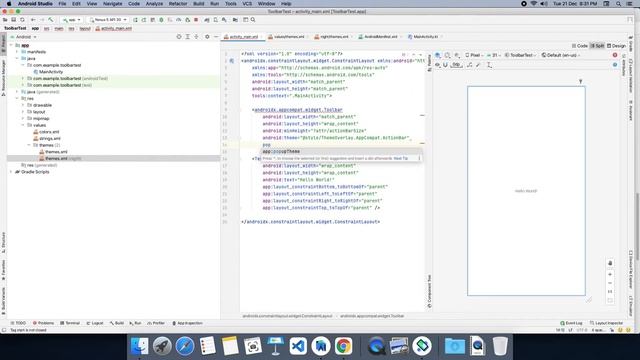Open the Logcat tool window

[95, 323]
